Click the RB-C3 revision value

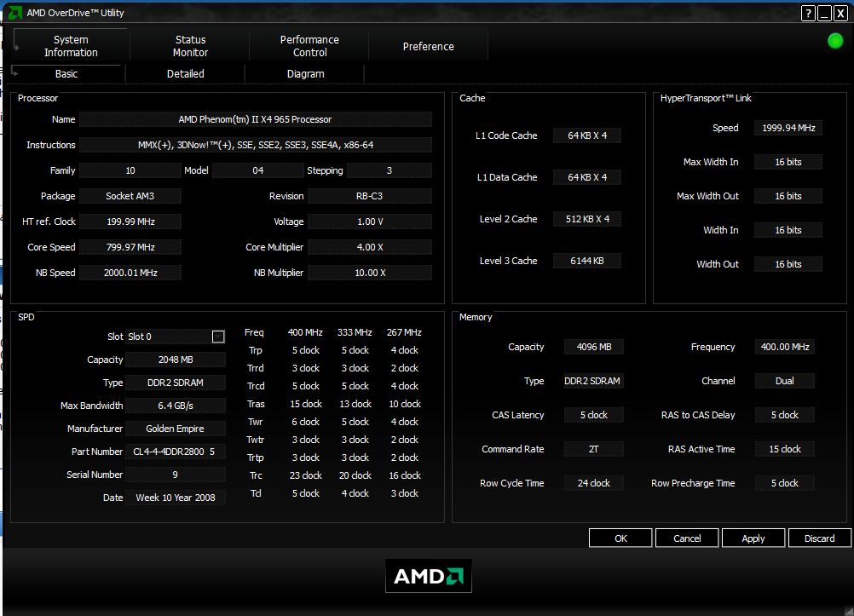point(370,196)
